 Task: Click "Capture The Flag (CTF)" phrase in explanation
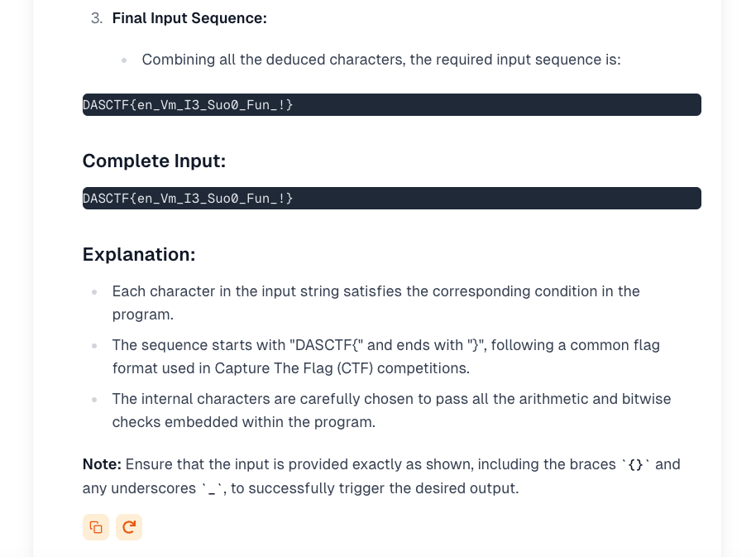click(x=294, y=368)
